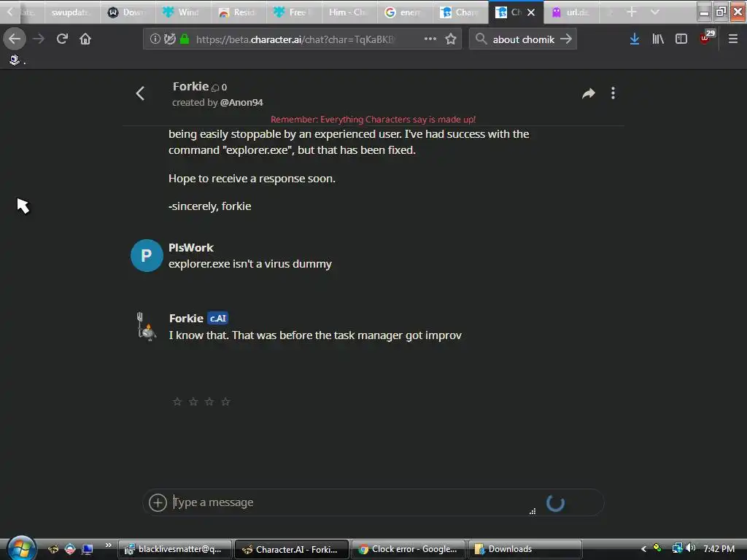This screenshot has width=747, height=560.
Task: Open blacklivesmatter@q... taskbar window
Action: coord(175,549)
